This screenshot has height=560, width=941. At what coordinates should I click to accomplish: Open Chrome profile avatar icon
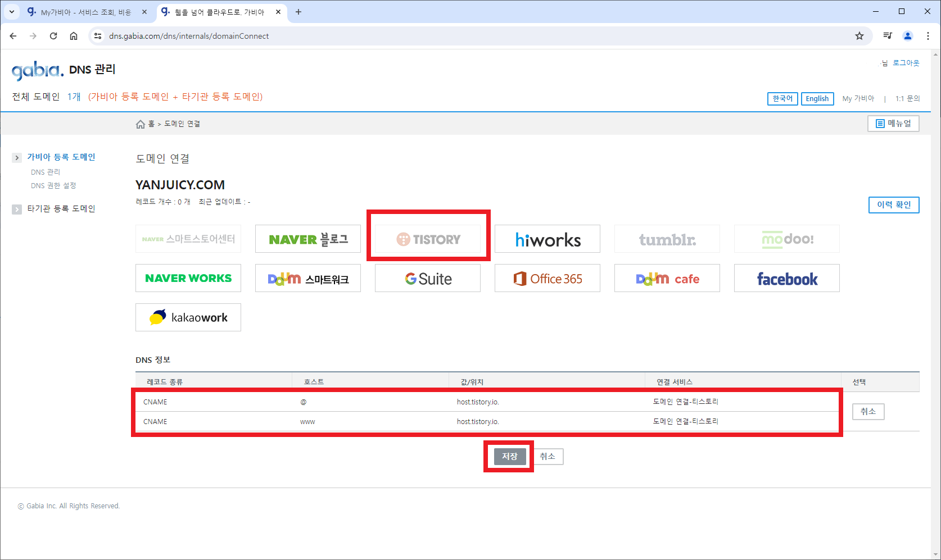[908, 36]
